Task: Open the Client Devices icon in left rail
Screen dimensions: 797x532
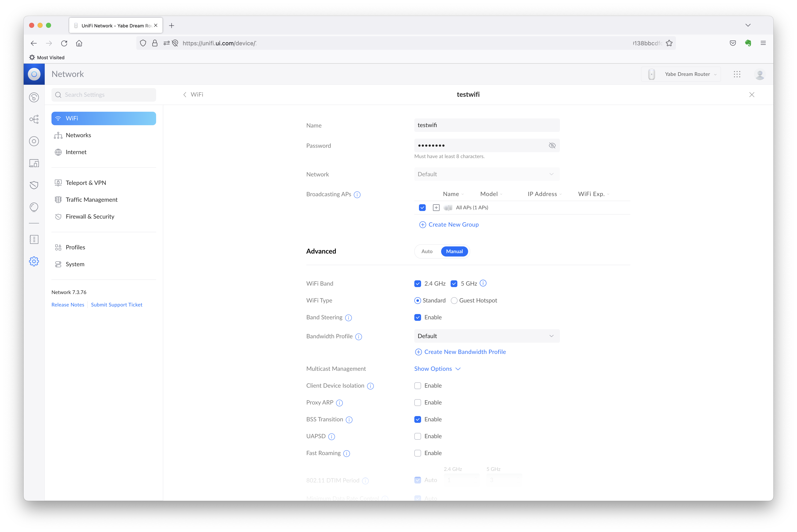Action: [34, 163]
